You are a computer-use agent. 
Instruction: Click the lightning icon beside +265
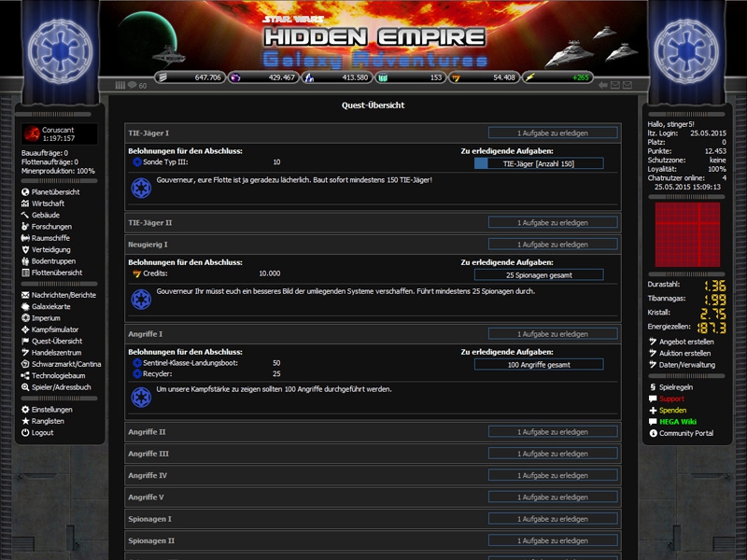529,77
